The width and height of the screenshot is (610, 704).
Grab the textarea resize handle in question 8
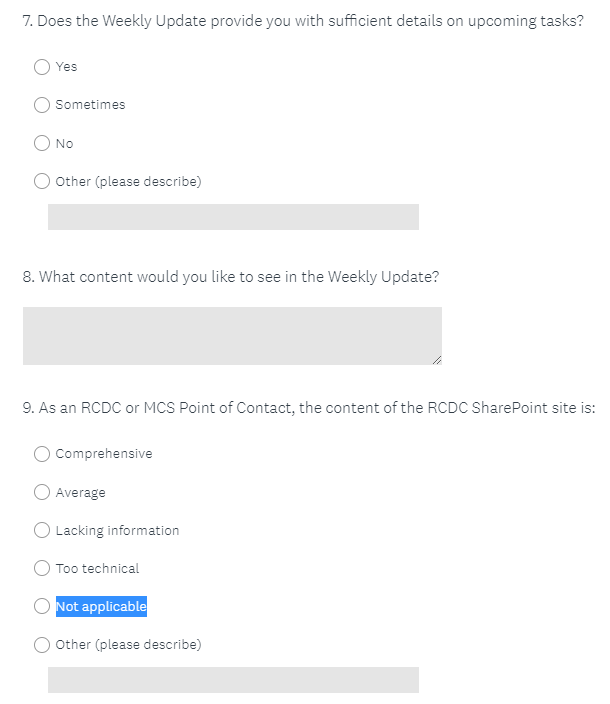tap(437, 360)
